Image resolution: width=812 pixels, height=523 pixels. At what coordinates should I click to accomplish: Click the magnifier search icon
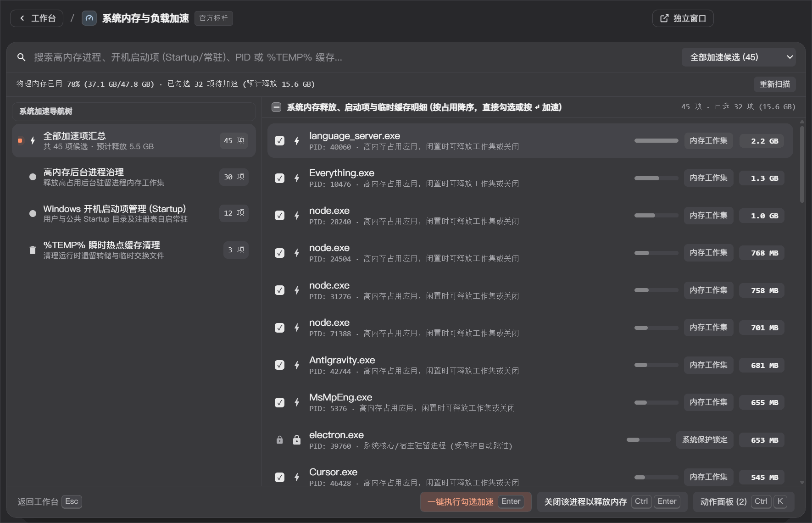click(x=21, y=57)
